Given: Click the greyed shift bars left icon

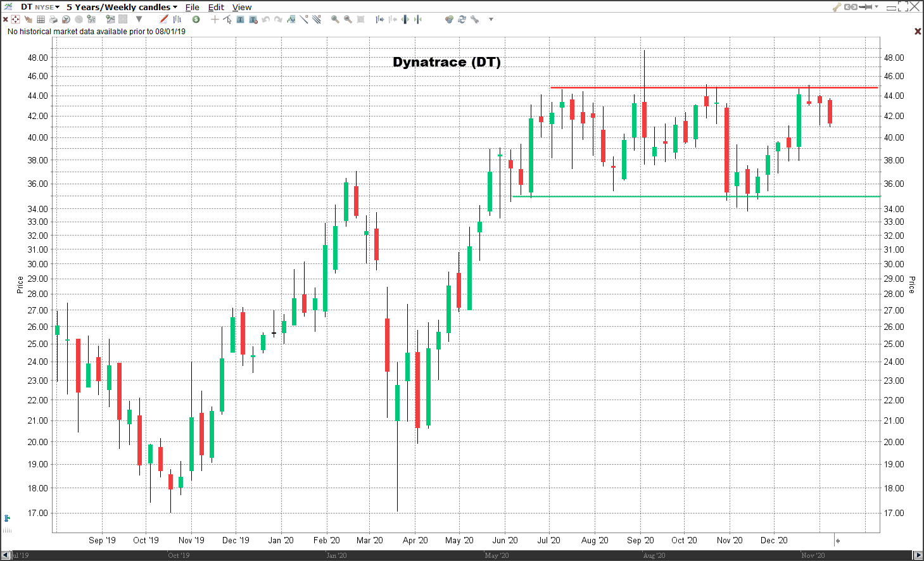Looking at the screenshot, I should click(x=393, y=20).
